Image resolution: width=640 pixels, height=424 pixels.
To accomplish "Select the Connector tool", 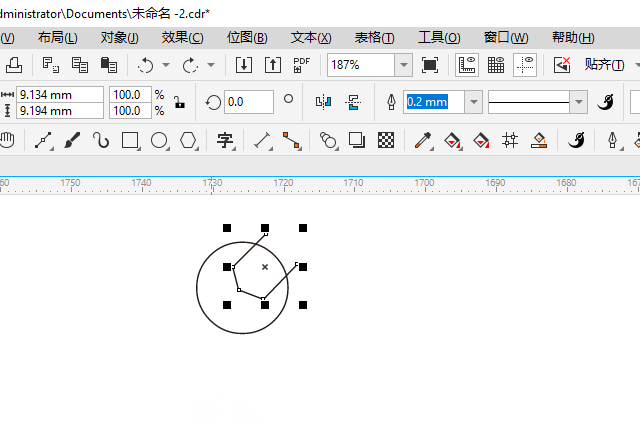I will click(x=291, y=140).
